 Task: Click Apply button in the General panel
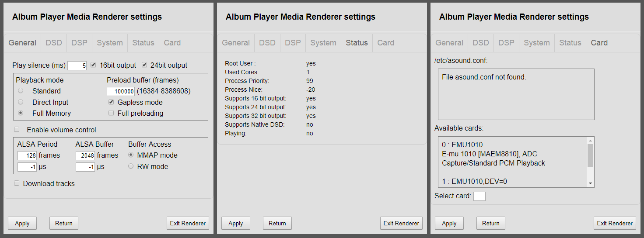point(22,223)
